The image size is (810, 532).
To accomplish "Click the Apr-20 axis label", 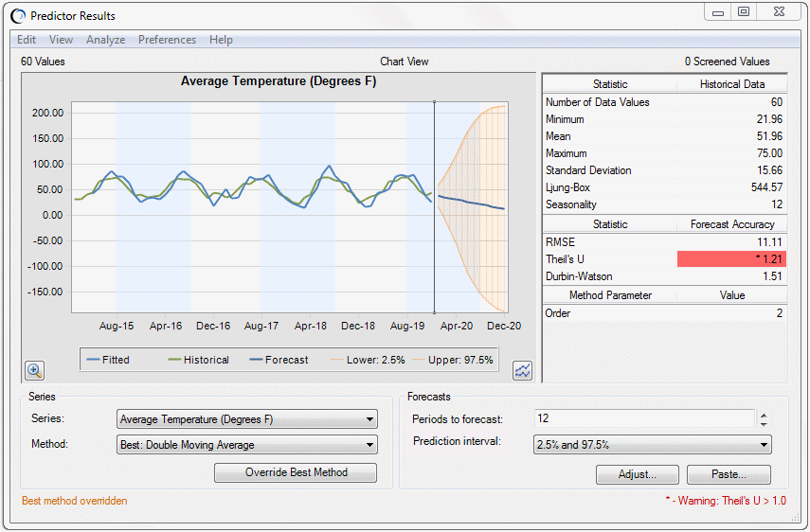I will (456, 326).
